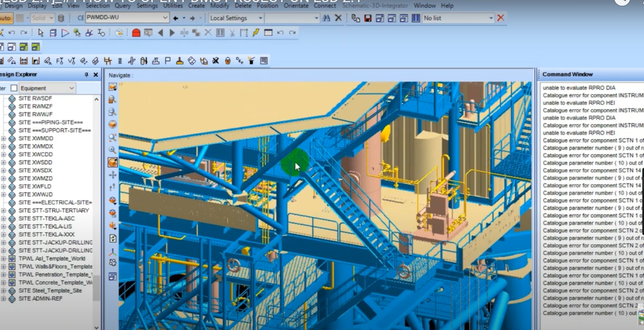Click the Save icon in the top toolbar
The image size is (644, 330).
[x=368, y=18]
